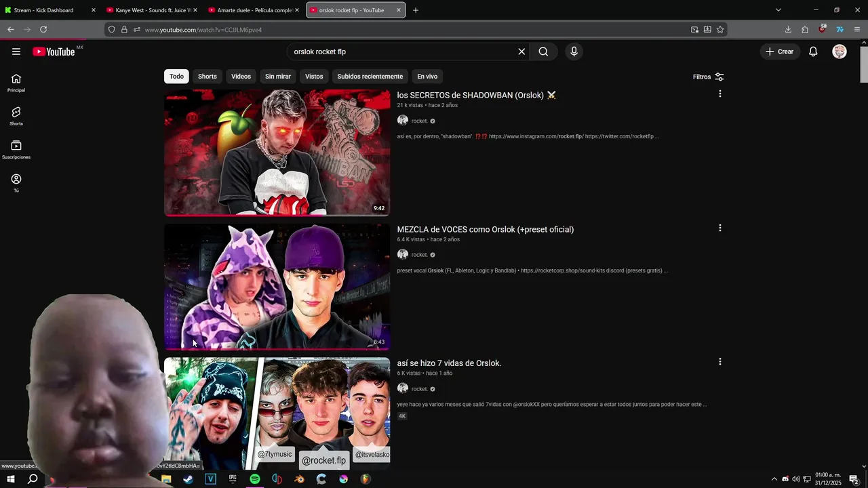Select the Sin mirar filter chip

click(x=278, y=77)
